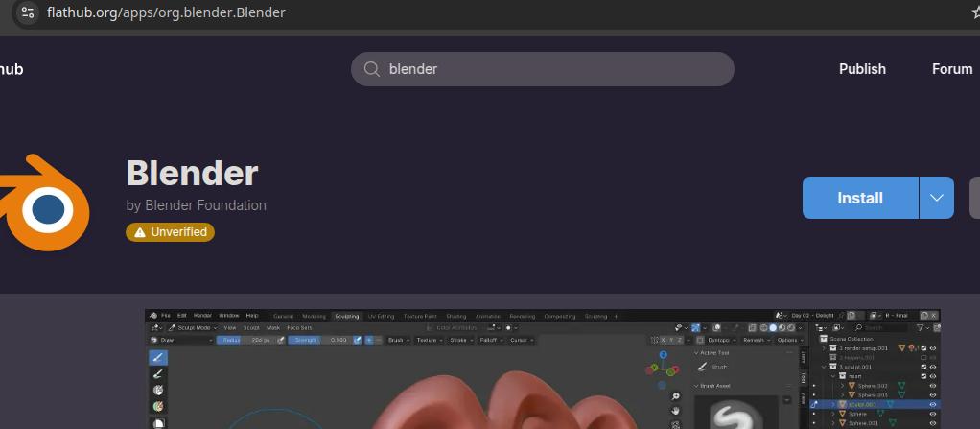
Task: Select the highlighted Draw brush tool icon
Action: pyautogui.click(x=157, y=358)
